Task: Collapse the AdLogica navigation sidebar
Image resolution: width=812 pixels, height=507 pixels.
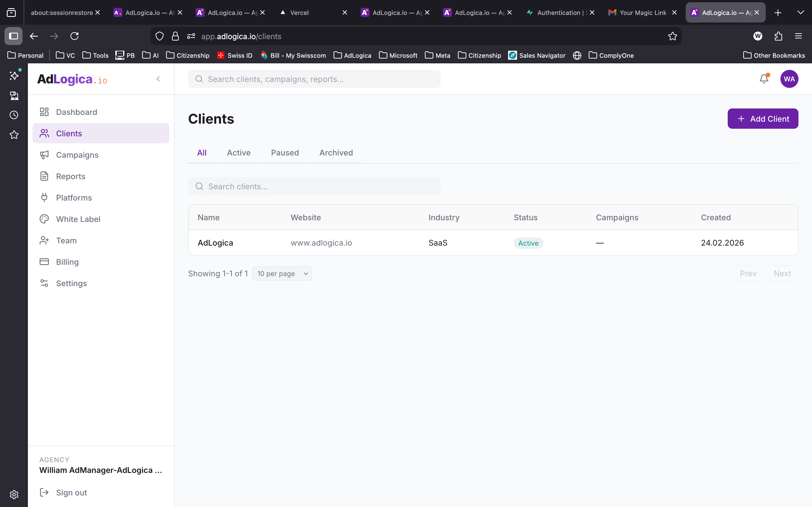Action: [x=158, y=79]
